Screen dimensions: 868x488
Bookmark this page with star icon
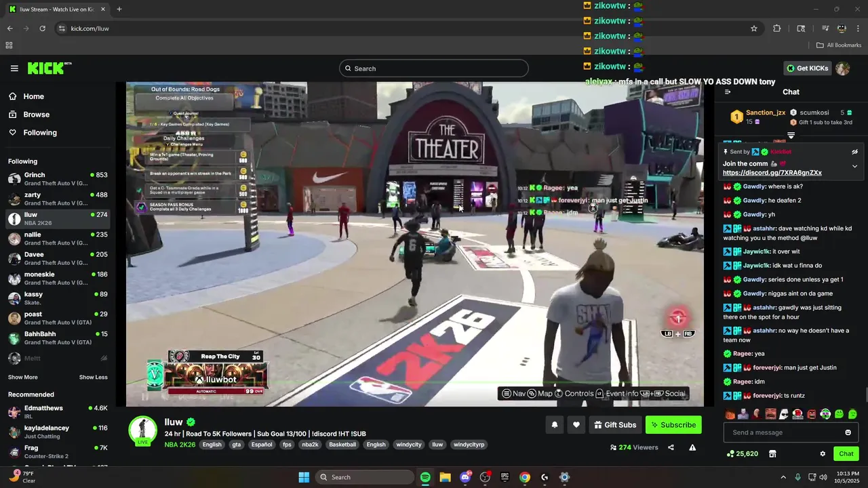click(x=753, y=28)
